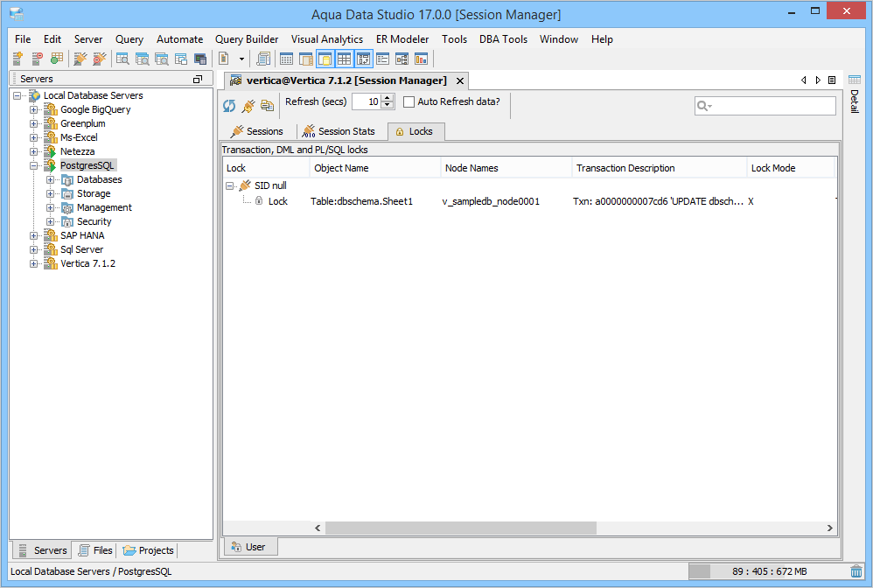Image resolution: width=873 pixels, height=588 pixels.
Task: Click the User tab at bottom
Action: pyautogui.click(x=250, y=547)
